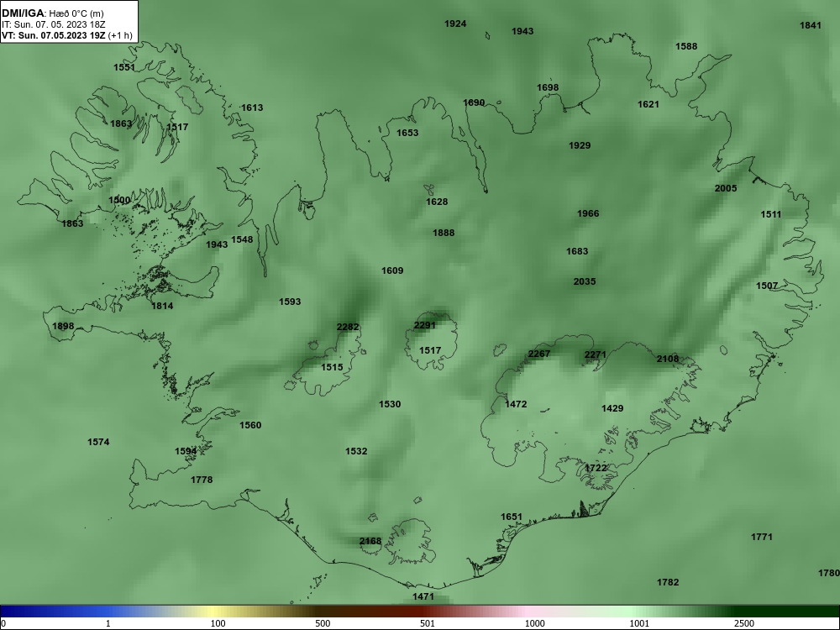Select the 1929 height value
The image size is (840, 630).
pyautogui.click(x=580, y=145)
